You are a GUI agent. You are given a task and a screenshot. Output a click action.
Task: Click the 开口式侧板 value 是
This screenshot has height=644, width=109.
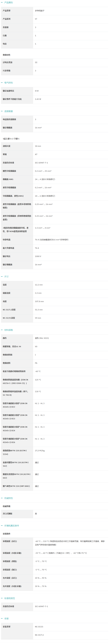click(x=36, y=514)
